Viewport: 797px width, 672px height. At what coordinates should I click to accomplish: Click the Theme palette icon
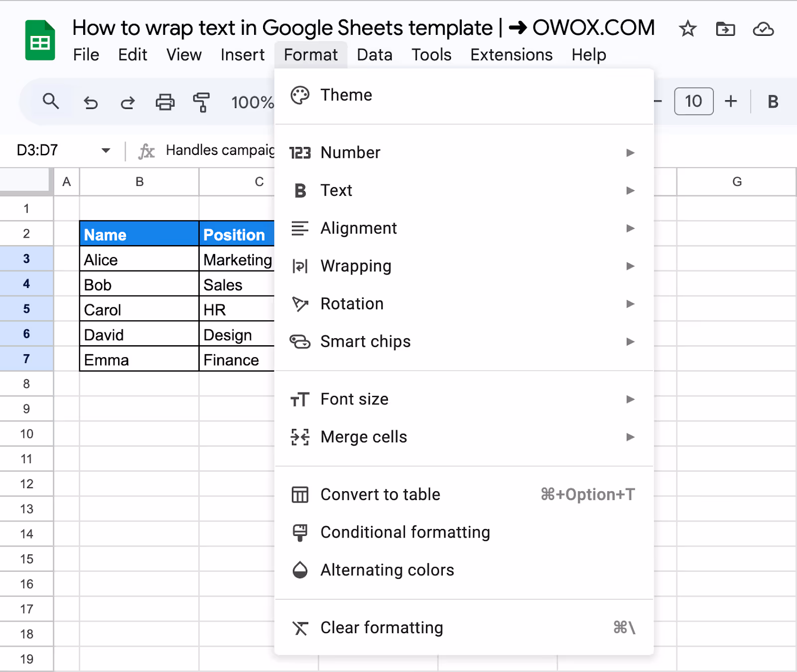(x=300, y=95)
